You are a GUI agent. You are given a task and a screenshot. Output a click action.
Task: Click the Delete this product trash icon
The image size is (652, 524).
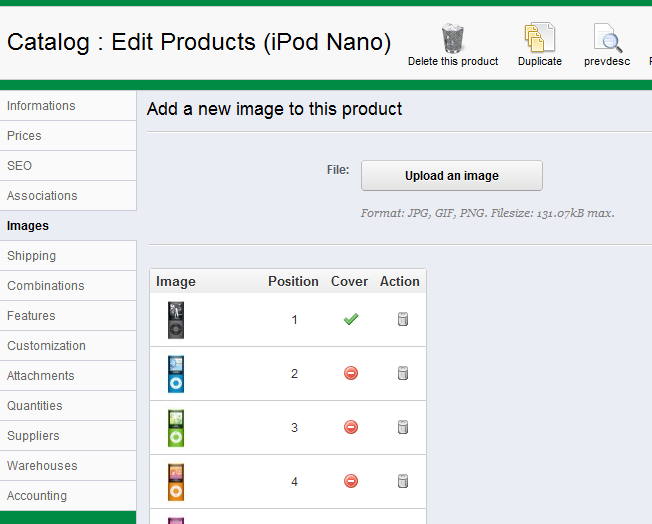tap(452, 39)
